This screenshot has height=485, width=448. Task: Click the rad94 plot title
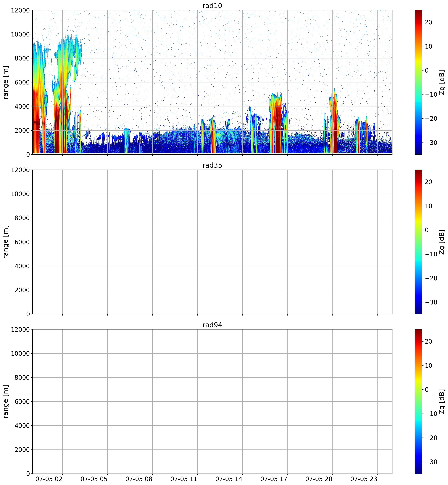tap(212, 325)
